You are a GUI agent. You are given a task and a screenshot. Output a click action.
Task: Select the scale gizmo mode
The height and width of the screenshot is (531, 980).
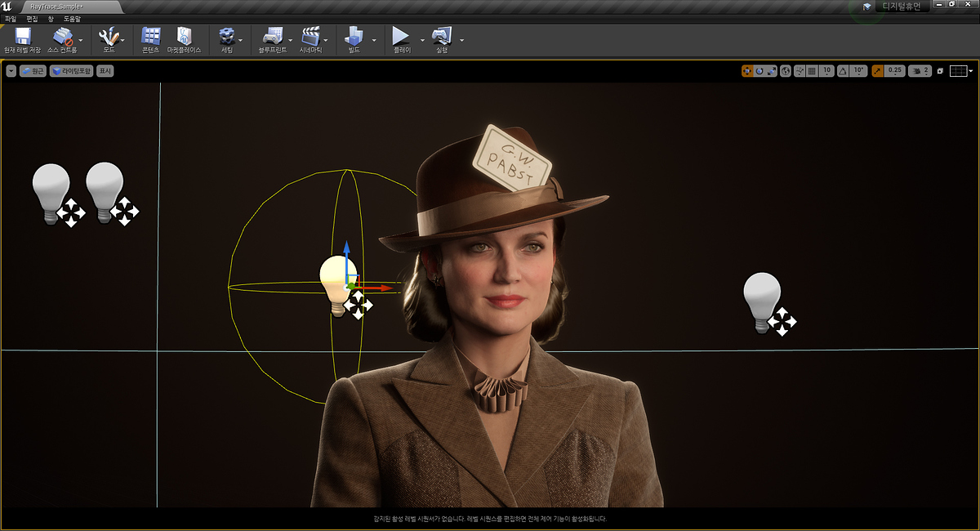pos(772,71)
